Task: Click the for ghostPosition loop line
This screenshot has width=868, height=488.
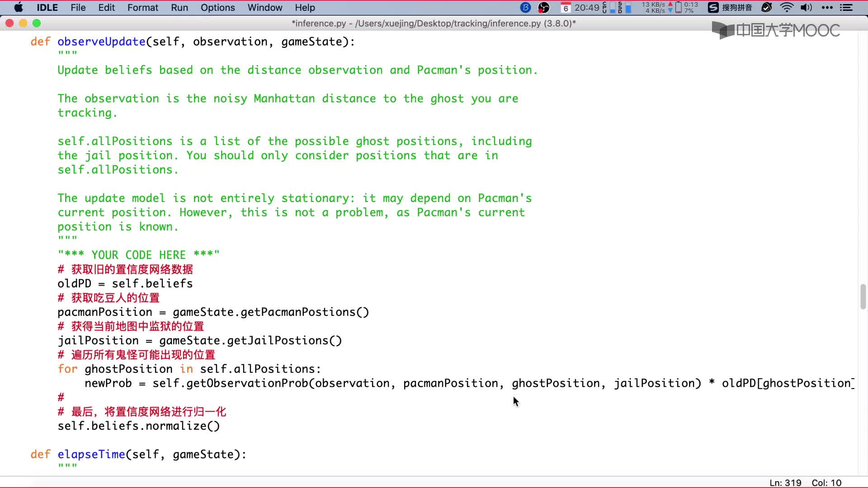Action: 189,369
